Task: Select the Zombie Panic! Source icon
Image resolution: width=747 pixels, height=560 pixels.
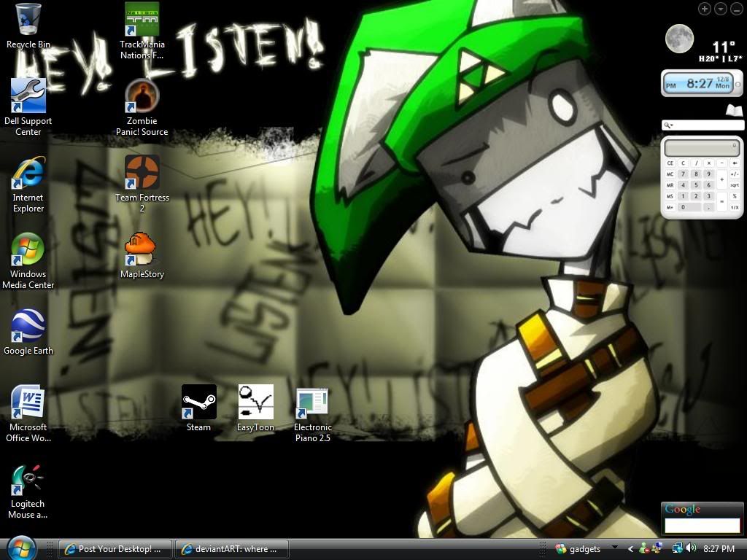Action: coord(142,96)
